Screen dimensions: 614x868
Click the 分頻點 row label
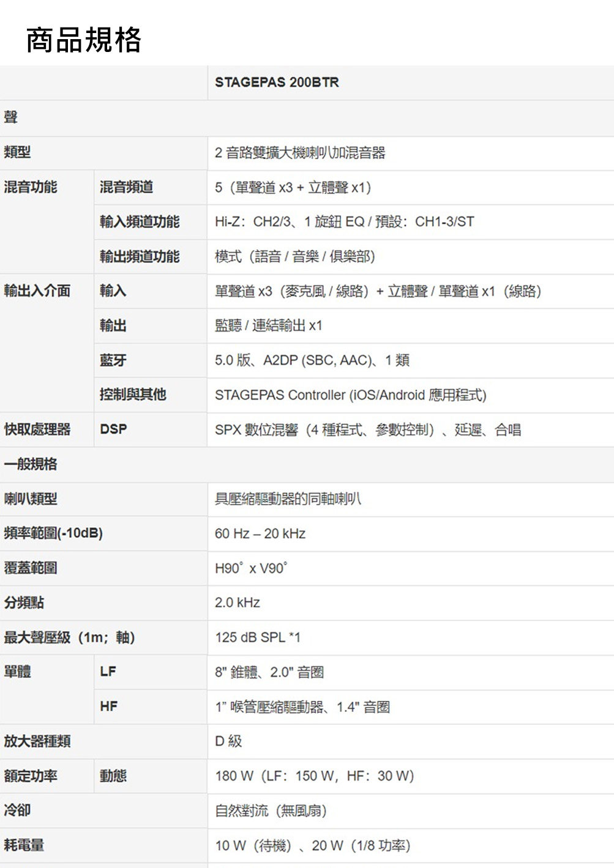click(x=24, y=603)
